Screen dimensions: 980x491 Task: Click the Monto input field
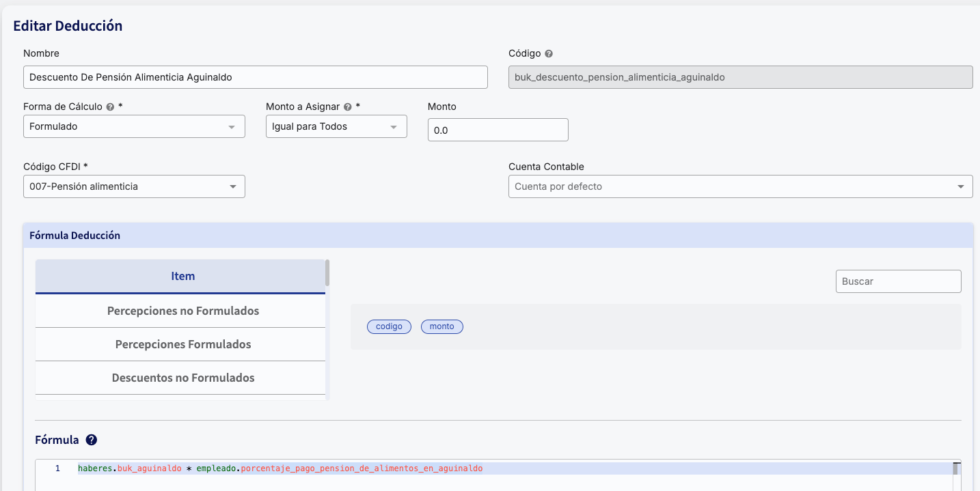tap(498, 130)
